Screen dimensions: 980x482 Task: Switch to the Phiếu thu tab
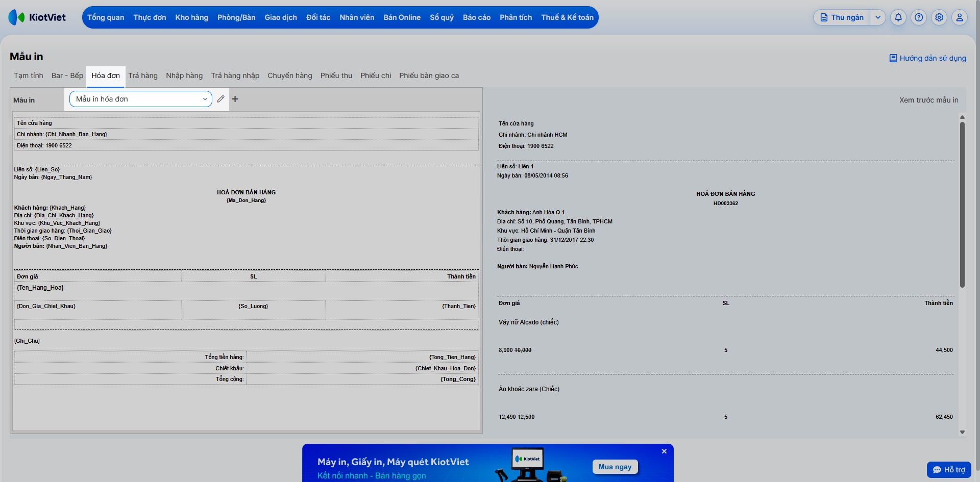pyautogui.click(x=336, y=75)
